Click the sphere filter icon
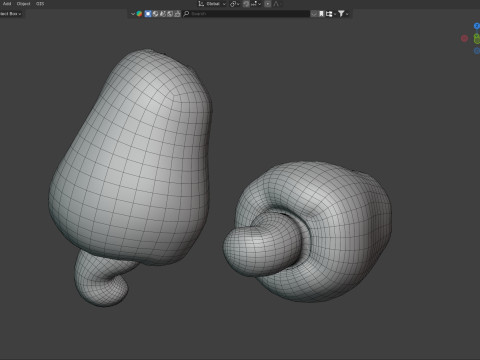This screenshot has height=360, width=480. [x=155, y=14]
